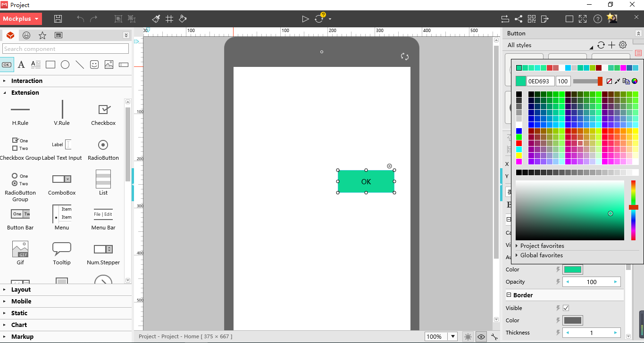Open style settings gear icon
Image resolution: width=644 pixels, height=343 pixels.
click(x=623, y=45)
